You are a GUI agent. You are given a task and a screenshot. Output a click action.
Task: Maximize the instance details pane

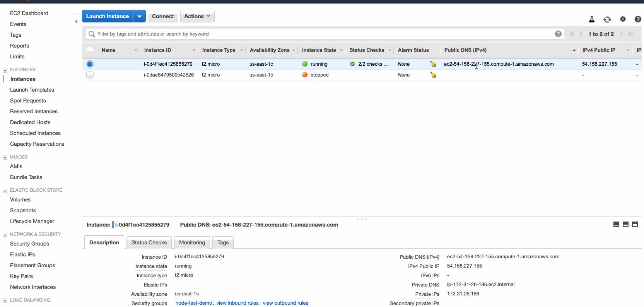tap(635, 224)
